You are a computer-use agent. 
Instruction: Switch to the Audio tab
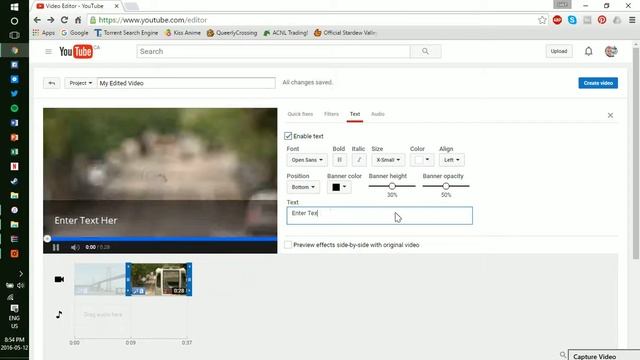pyautogui.click(x=378, y=114)
